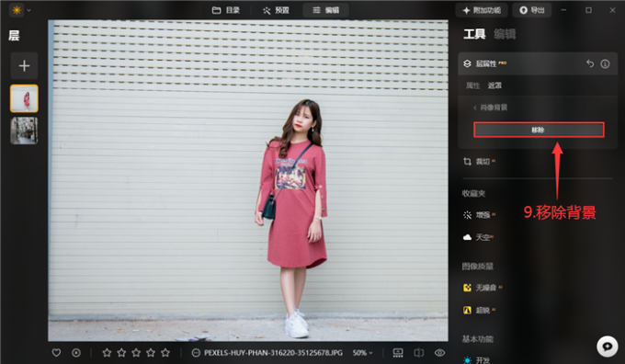Viewport: 625px width, 364px height.
Task: Switch to the 预置 presets tab
Action: pyautogui.click(x=276, y=10)
